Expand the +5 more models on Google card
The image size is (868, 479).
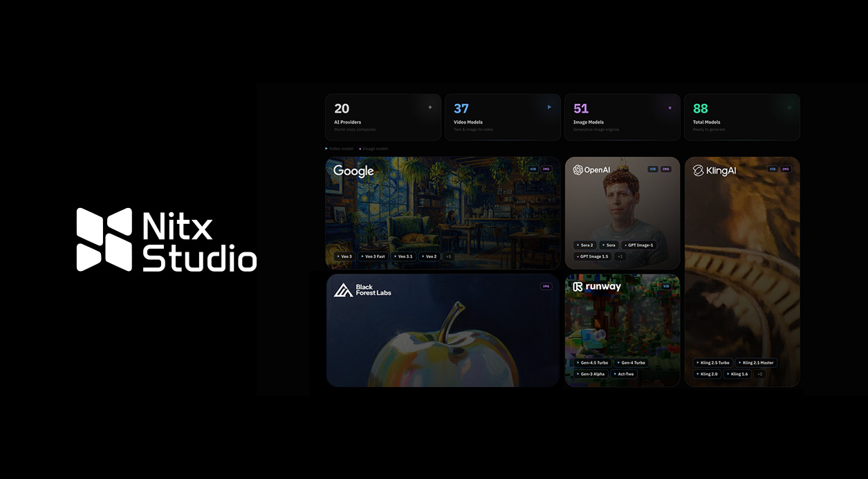(x=449, y=256)
